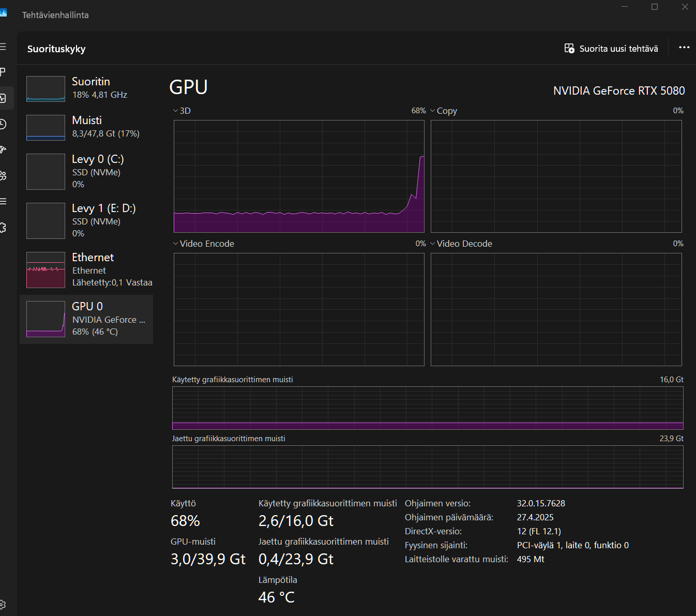Screen dimensions: 696x616
Task: Click the 495 Mt reserved memory value
Action: 531,559
